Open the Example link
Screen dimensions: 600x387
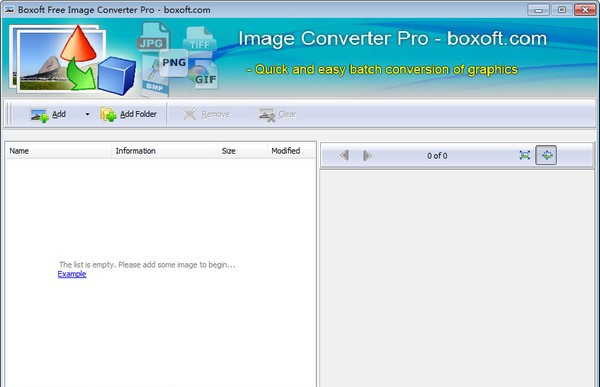pyautogui.click(x=72, y=274)
